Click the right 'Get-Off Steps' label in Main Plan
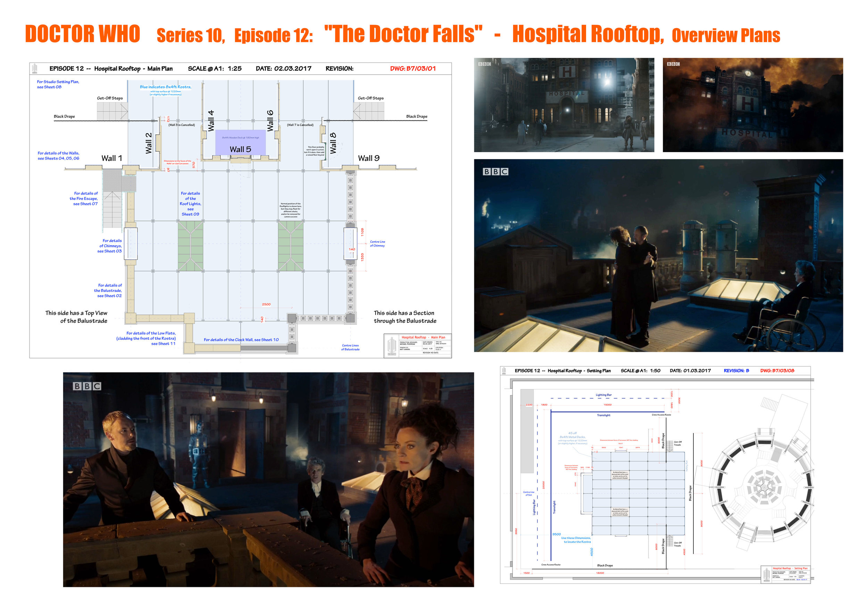This screenshot has width=868, height=614. [x=370, y=98]
